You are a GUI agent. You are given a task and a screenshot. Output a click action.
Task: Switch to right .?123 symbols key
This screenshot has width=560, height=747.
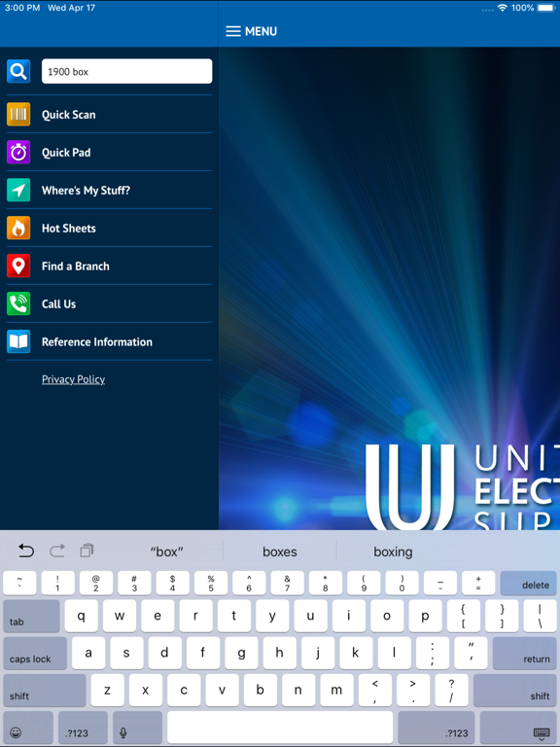coord(437,728)
